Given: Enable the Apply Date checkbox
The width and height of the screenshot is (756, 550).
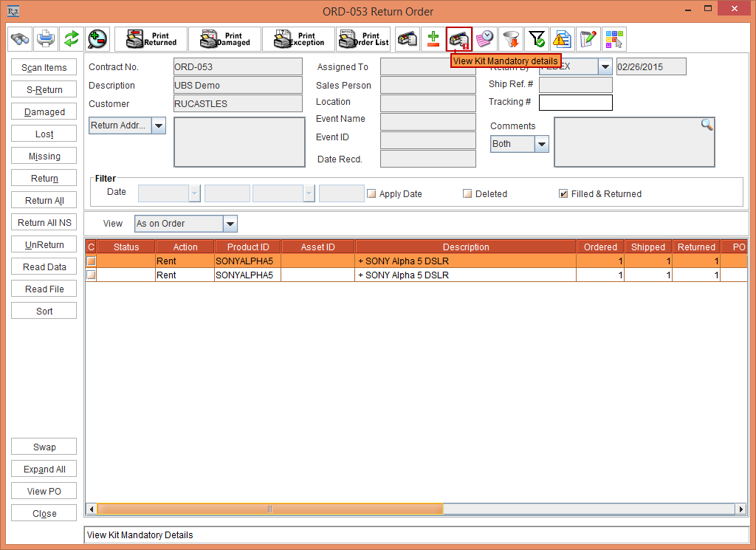Looking at the screenshot, I should tap(371, 193).
